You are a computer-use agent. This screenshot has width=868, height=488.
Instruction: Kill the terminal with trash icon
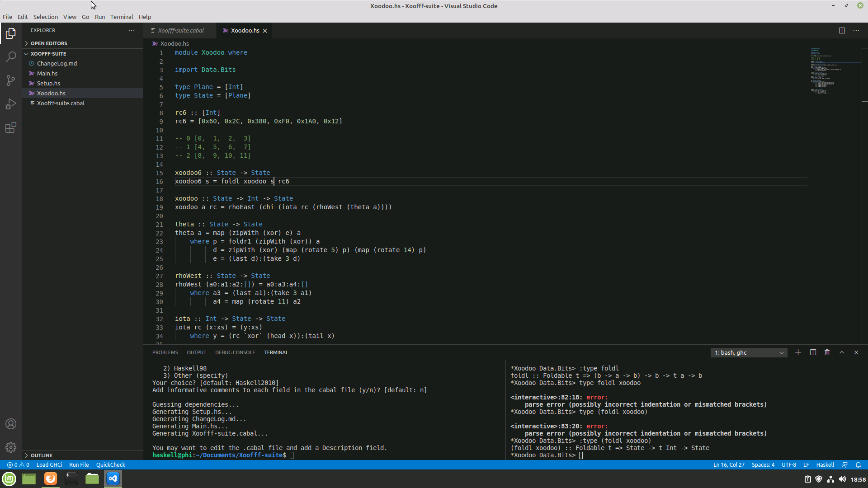point(827,352)
